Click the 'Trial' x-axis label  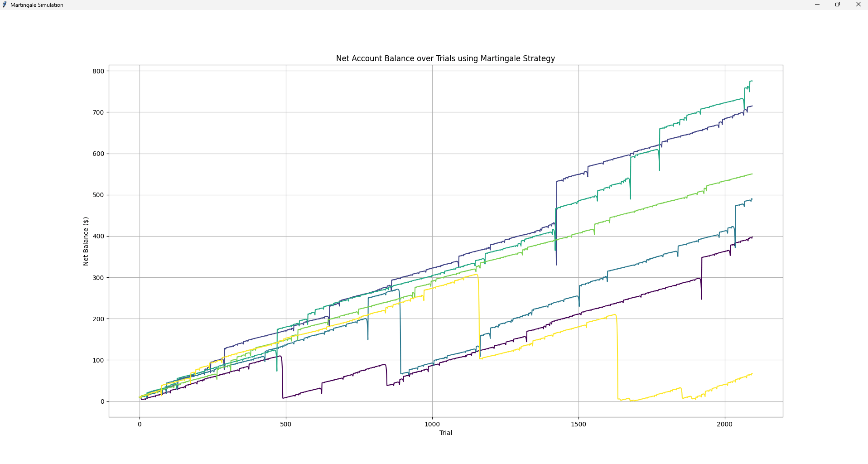[x=446, y=433]
